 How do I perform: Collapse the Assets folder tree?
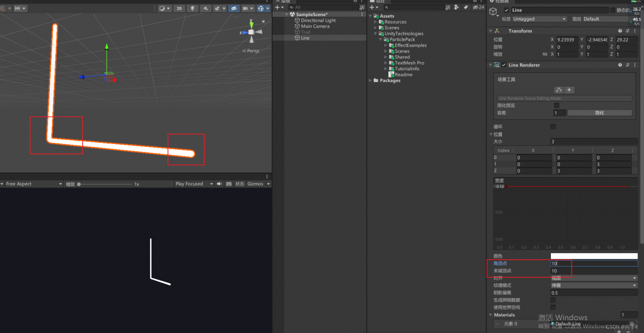pos(371,16)
